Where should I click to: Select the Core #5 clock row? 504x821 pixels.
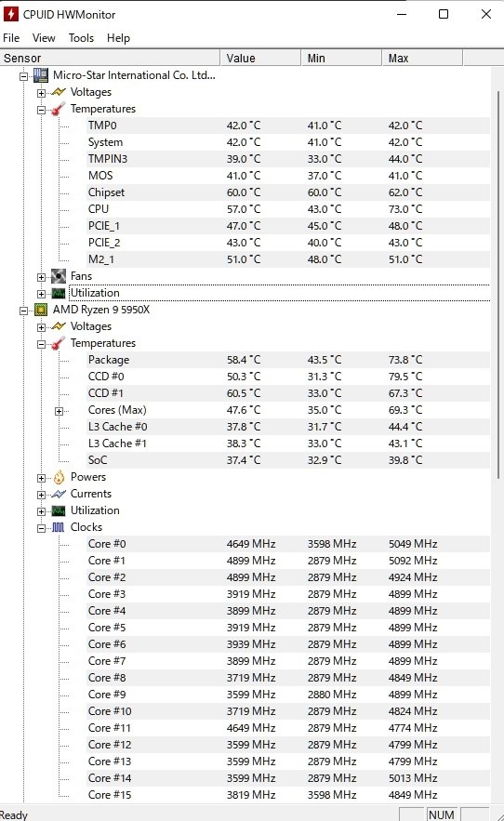point(288,628)
